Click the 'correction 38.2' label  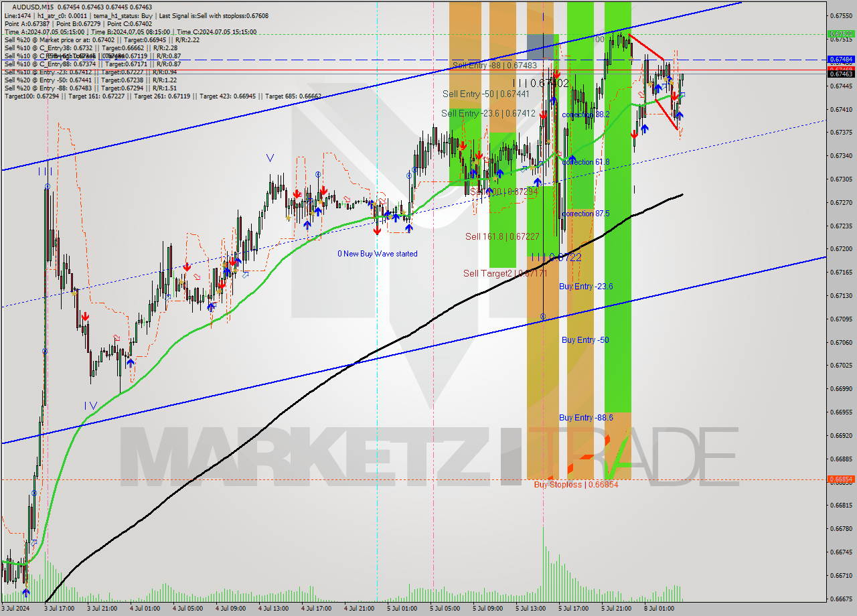586,114
